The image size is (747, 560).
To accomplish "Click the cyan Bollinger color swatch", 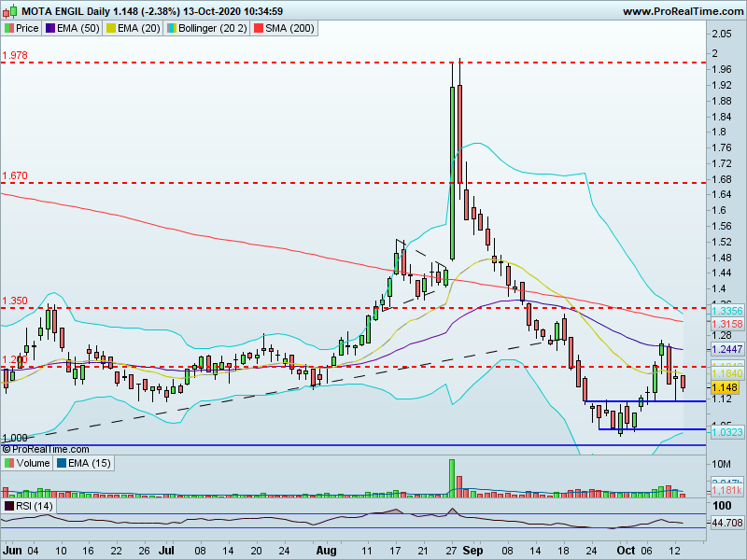I will 172,29.
